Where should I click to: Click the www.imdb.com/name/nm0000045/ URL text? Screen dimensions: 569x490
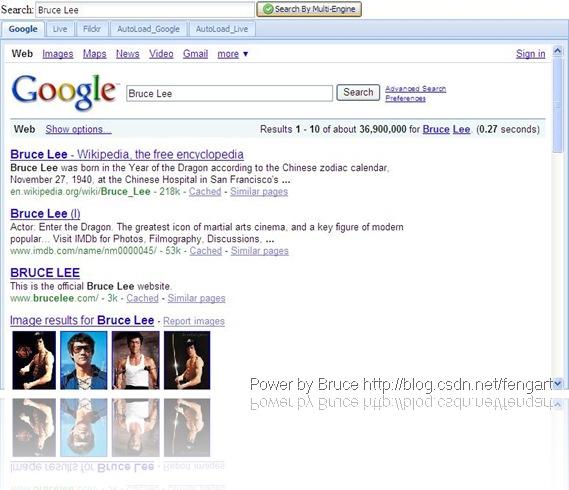tap(83, 250)
